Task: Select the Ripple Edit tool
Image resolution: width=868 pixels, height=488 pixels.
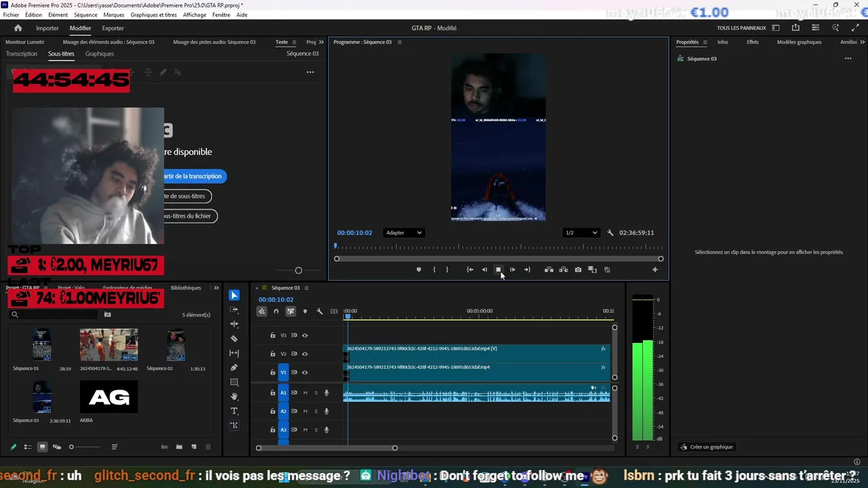Action: (234, 324)
